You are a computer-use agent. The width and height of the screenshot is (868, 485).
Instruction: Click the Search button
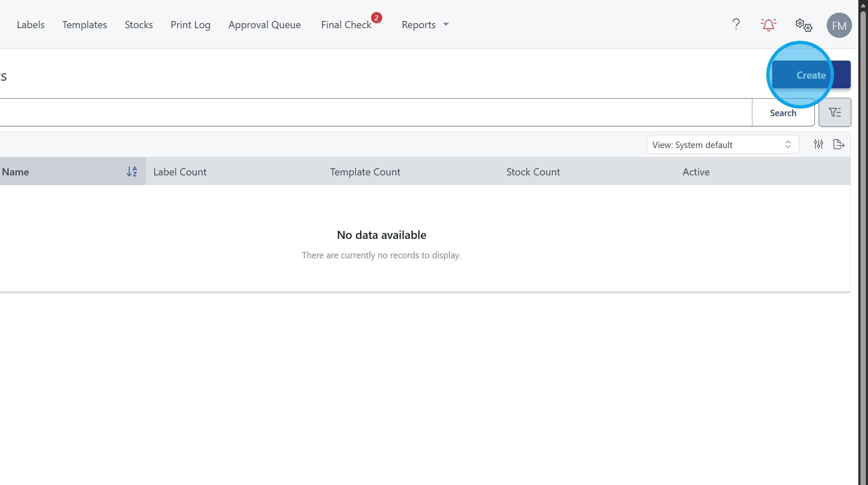coord(783,113)
